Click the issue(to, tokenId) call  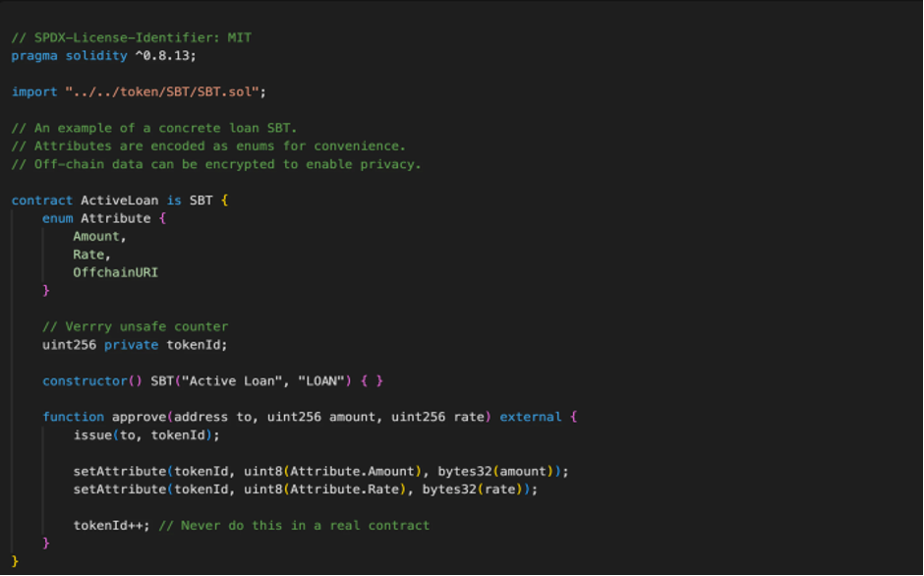[x=145, y=434]
